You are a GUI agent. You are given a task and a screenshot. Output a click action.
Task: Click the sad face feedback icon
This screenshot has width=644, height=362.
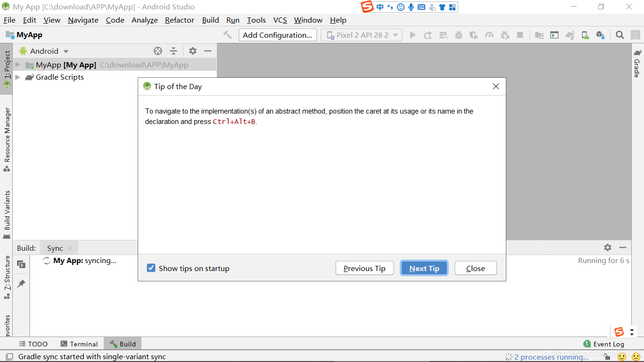tap(636, 357)
